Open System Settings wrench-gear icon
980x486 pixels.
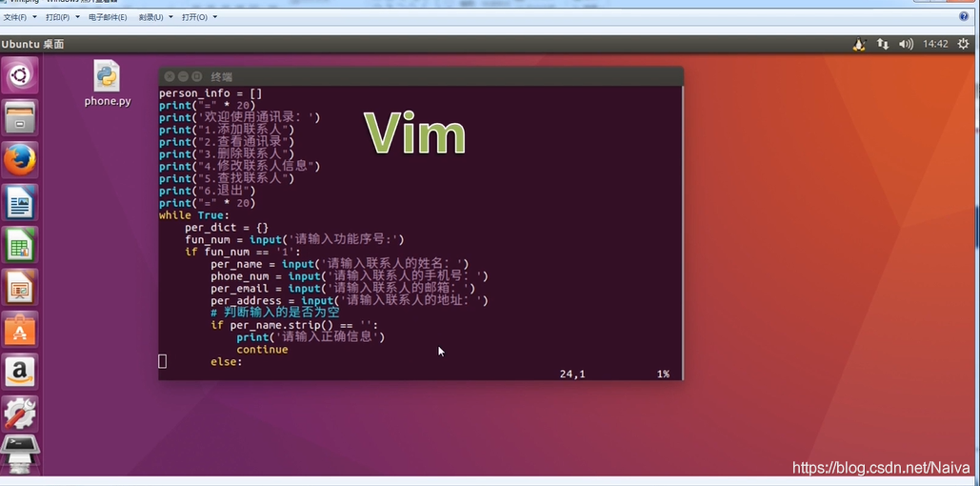point(20,414)
